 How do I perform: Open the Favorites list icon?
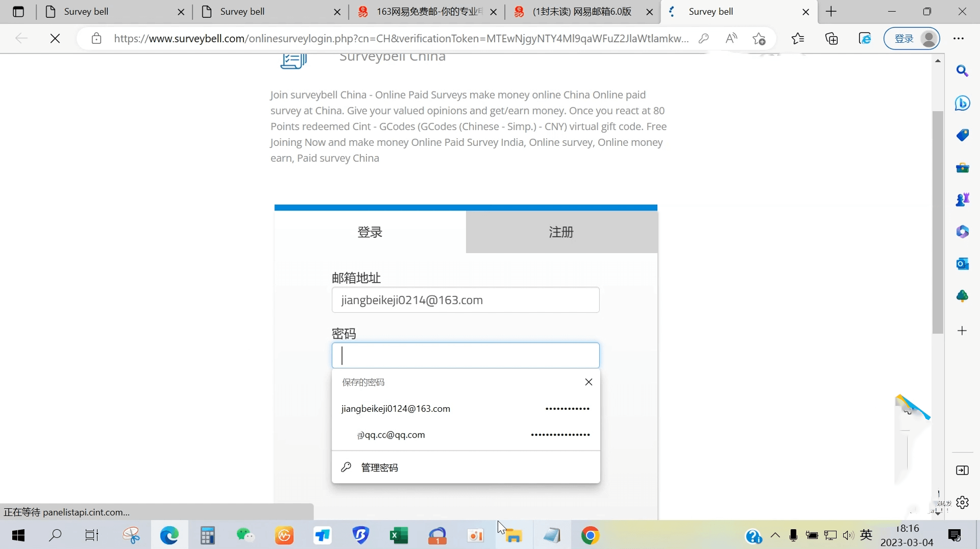coord(798,38)
